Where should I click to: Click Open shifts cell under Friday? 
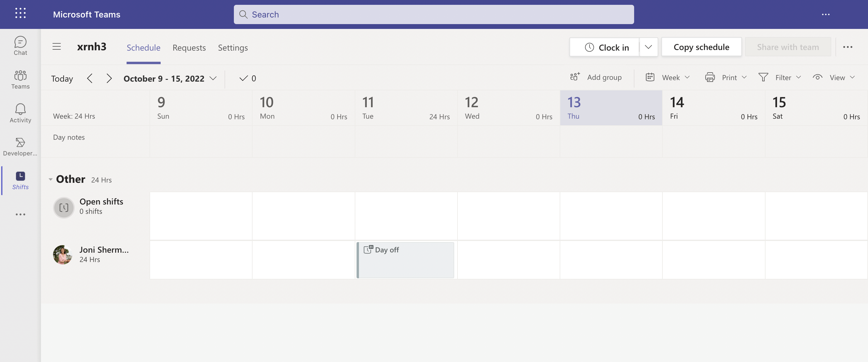click(714, 216)
